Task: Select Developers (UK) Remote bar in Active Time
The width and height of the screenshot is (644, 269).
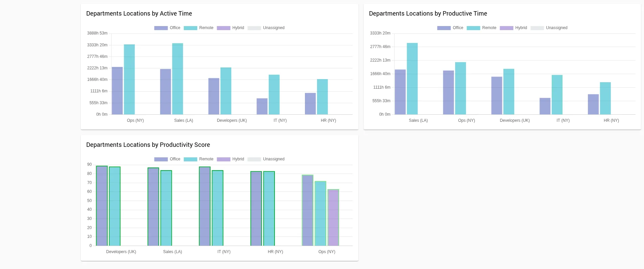Action: [x=226, y=91]
